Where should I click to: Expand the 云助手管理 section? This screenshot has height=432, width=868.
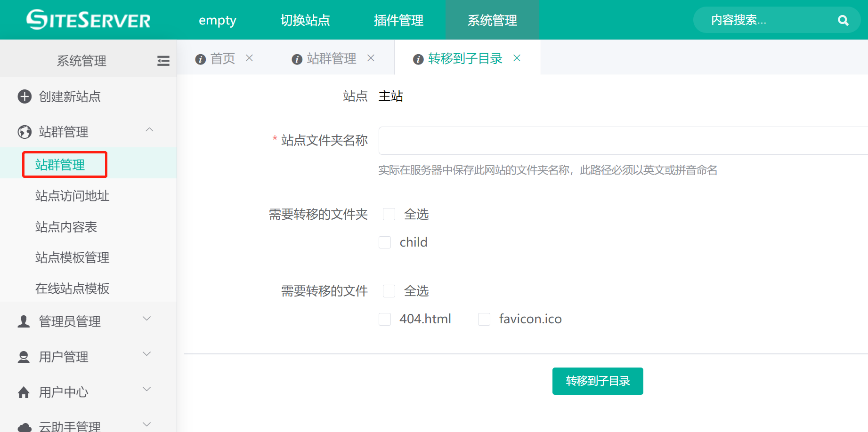(146, 424)
